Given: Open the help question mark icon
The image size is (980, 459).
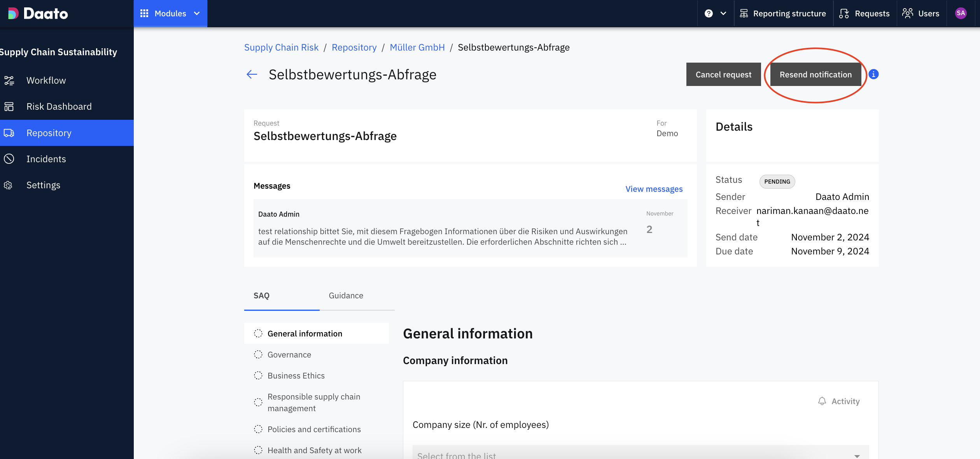Looking at the screenshot, I should pos(709,14).
